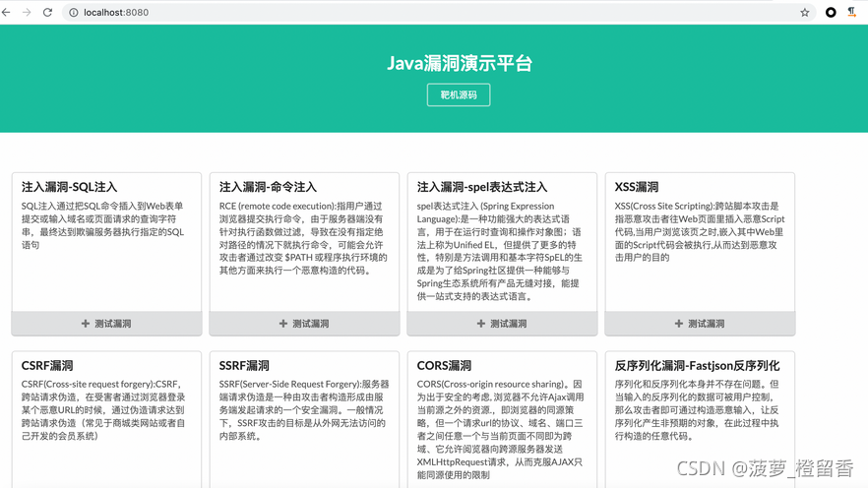Open the orange paragraph extension icon
The height and width of the screenshot is (488, 868).
(x=852, y=12)
